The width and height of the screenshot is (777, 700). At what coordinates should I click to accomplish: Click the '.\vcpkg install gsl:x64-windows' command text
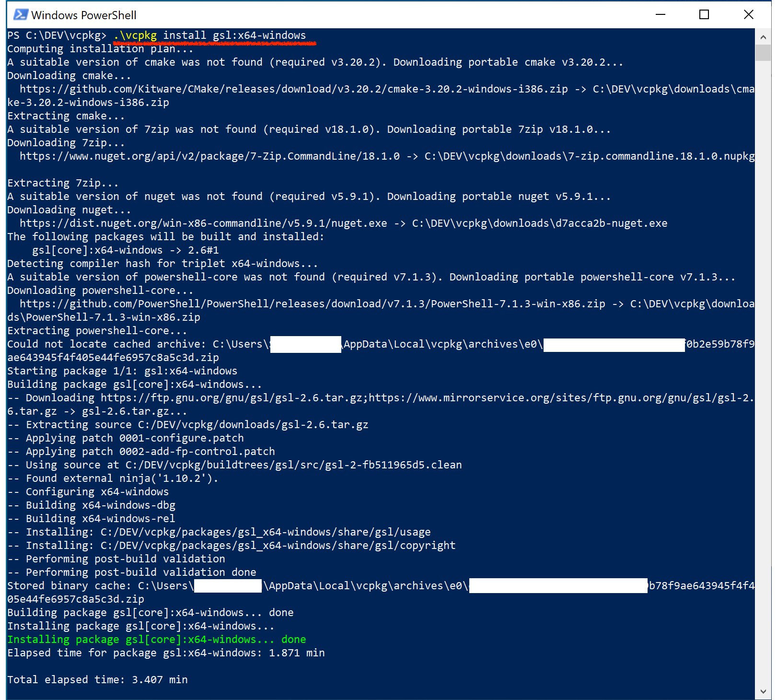[209, 35]
